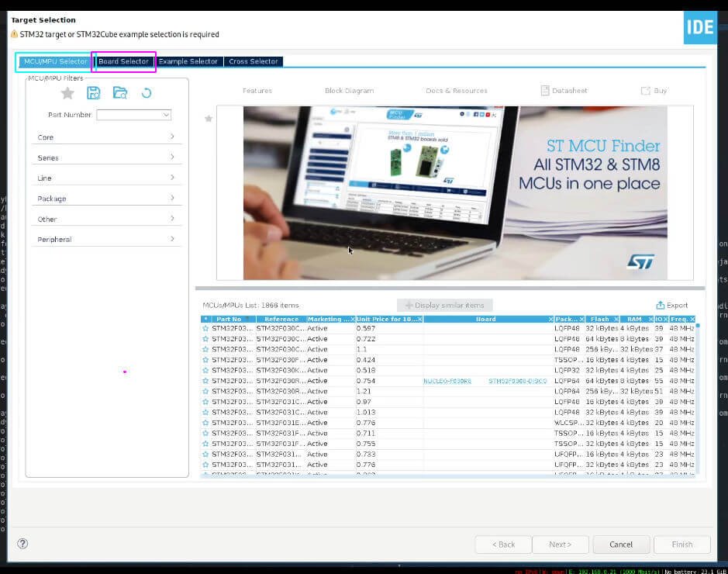Image resolution: width=728 pixels, height=574 pixels.
Task: Show favorite MCUs star filter icon
Action: tap(67, 93)
